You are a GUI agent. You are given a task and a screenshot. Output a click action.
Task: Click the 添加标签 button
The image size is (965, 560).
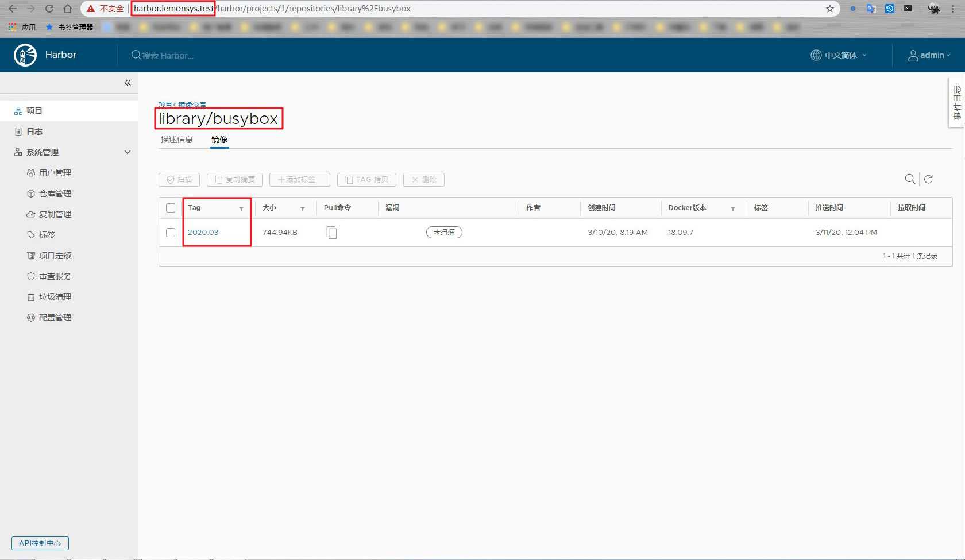point(300,180)
